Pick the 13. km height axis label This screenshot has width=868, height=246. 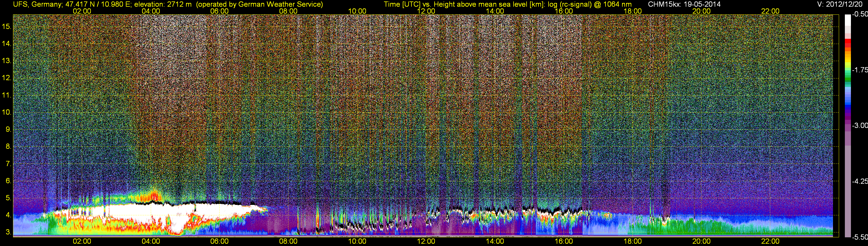coord(7,61)
